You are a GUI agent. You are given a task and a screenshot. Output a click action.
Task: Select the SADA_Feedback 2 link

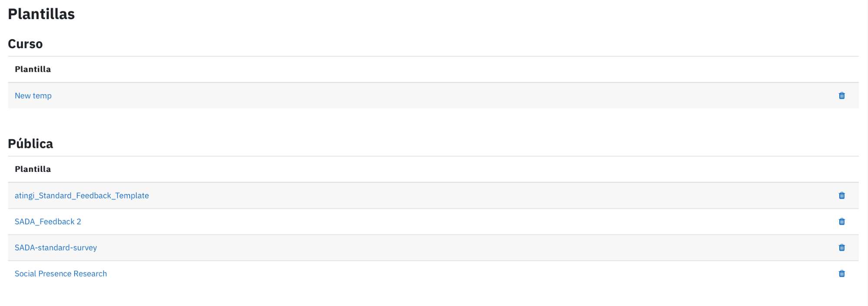click(x=48, y=221)
